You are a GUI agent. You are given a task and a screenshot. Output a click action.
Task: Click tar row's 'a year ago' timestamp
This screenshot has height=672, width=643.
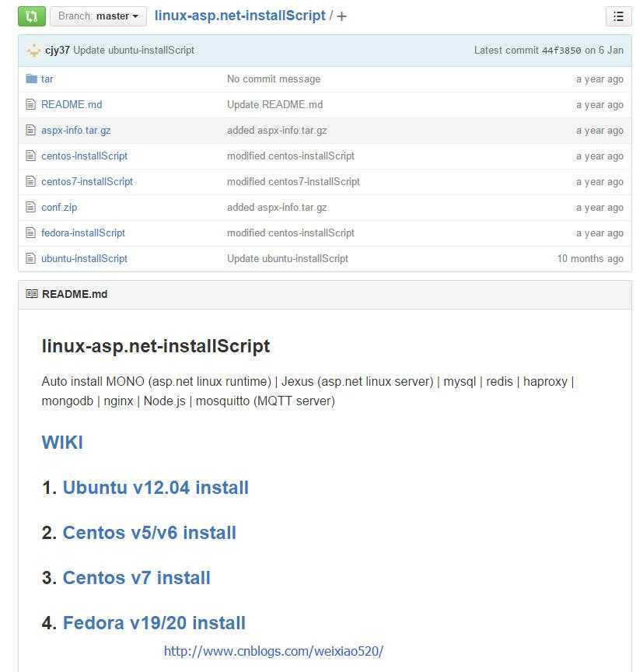pos(599,79)
